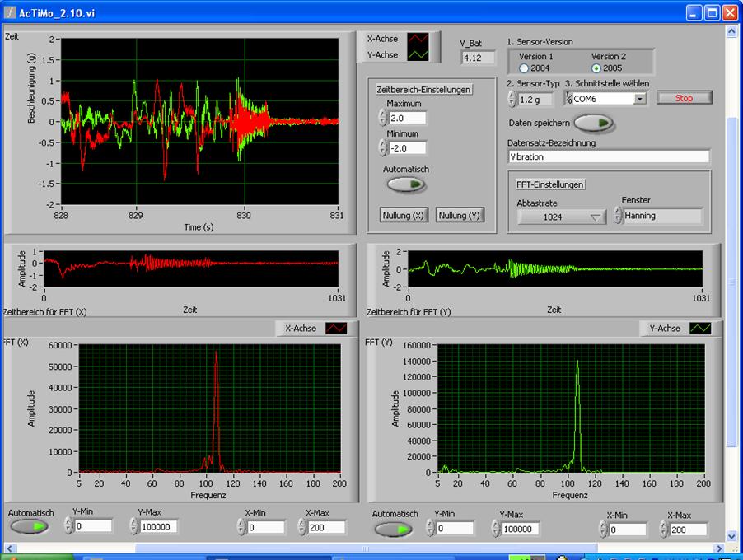Screen dimensions: 743x560
Task: Click the Maximum value field showing 2.0
Action: 409,119
